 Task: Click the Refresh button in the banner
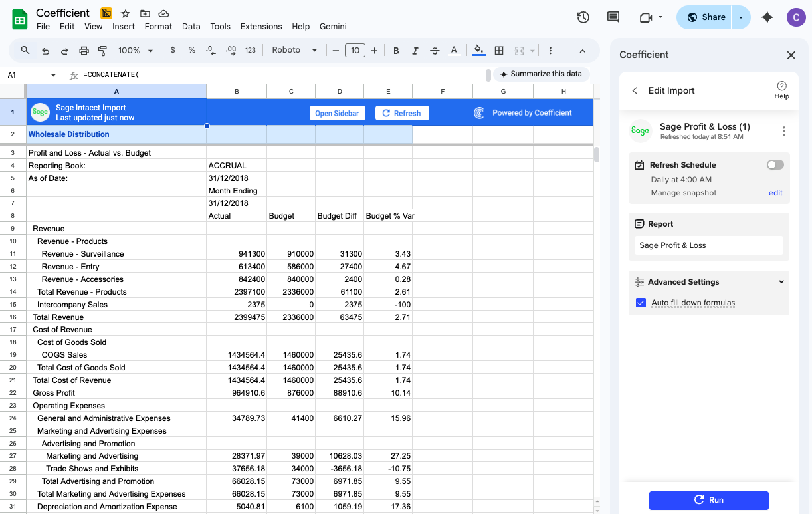click(402, 113)
